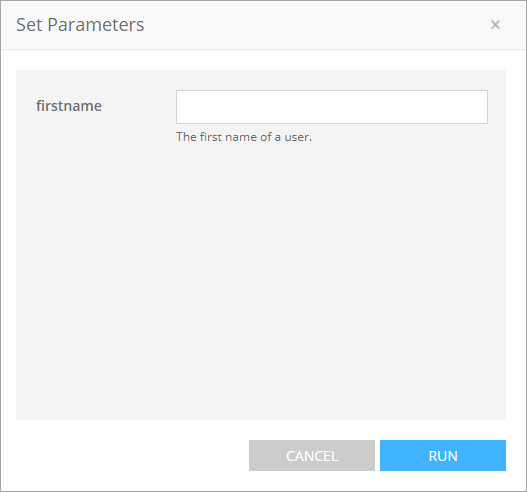Place the cursor in the firstname parameter box
This screenshot has width=527, height=492.
332,107
